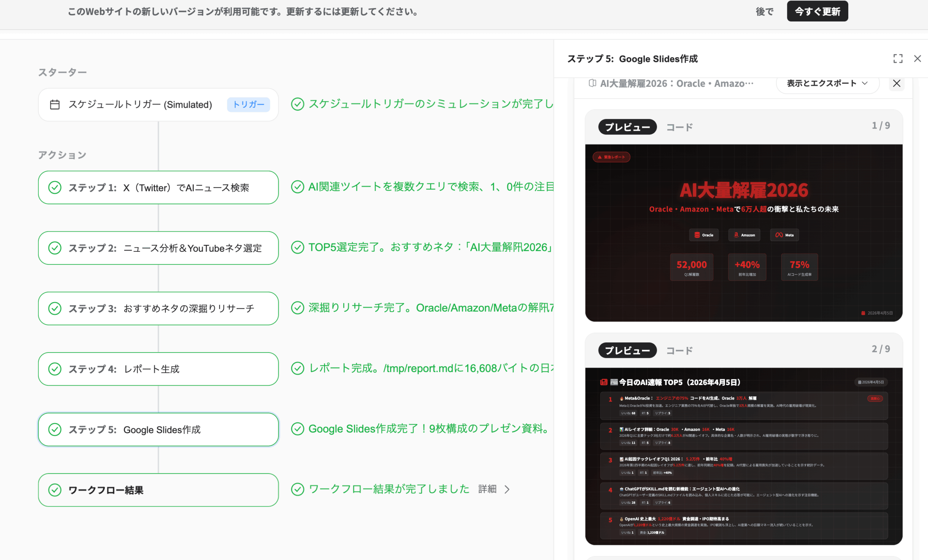This screenshot has width=928, height=560.
Task: Expand workflow result 詳細 chevron
Action: [507, 489]
